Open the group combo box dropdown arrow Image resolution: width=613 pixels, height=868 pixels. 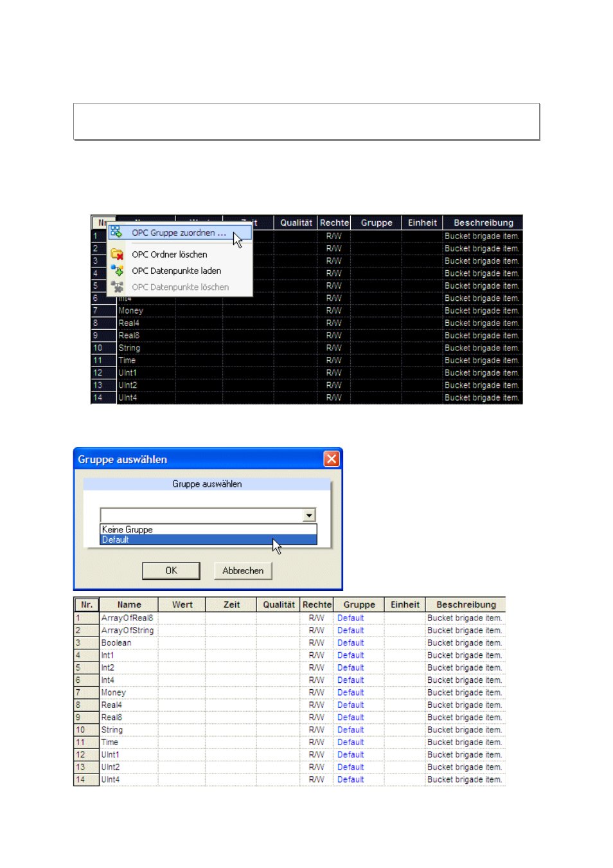309,515
